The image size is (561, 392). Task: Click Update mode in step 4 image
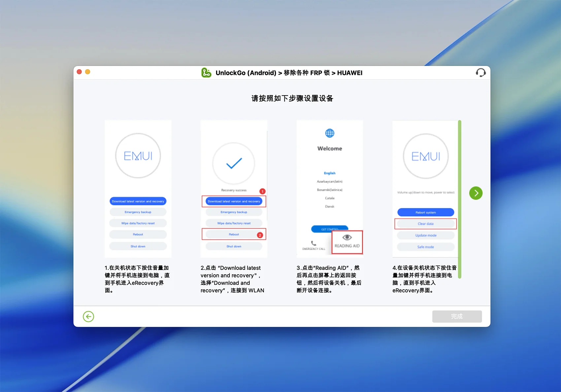(426, 235)
